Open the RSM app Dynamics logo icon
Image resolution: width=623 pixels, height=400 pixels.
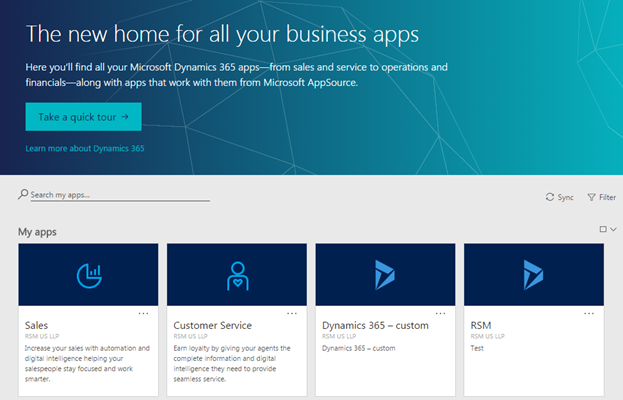coord(533,275)
